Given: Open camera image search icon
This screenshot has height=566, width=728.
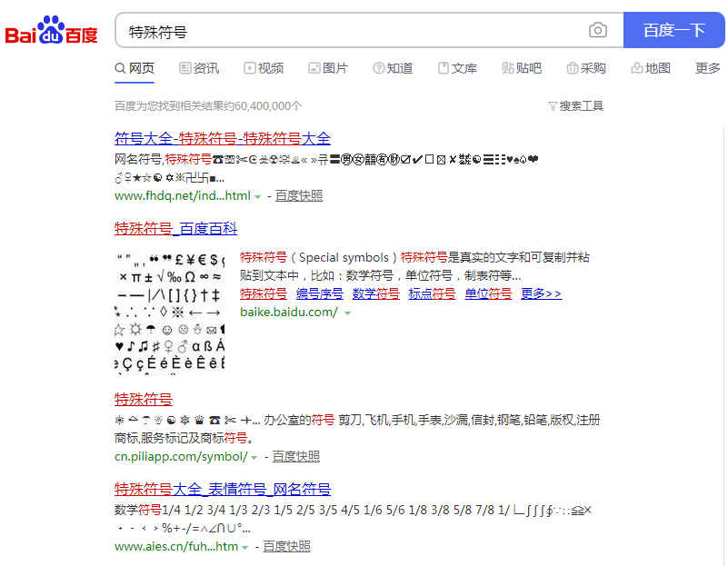Looking at the screenshot, I should (597, 31).
